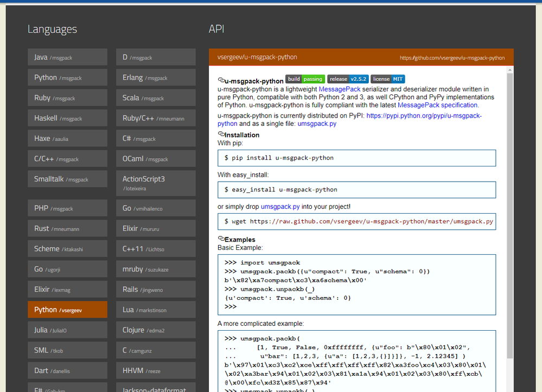Click the 'import umsgpack' example line
The width and height of the screenshot is (542, 392).
(262, 262)
